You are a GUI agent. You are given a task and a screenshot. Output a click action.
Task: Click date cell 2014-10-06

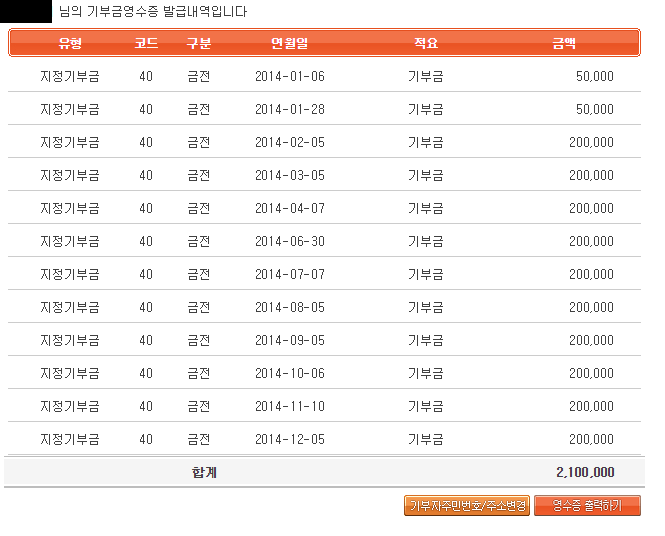[290, 374]
